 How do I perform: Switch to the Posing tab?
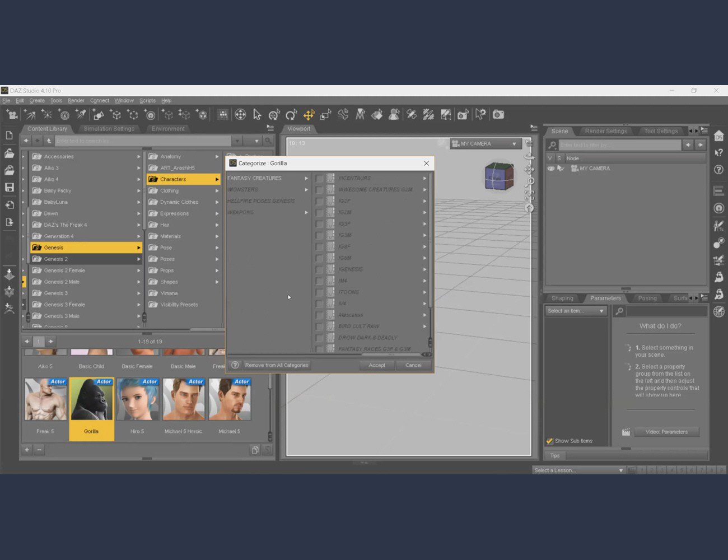click(x=647, y=298)
